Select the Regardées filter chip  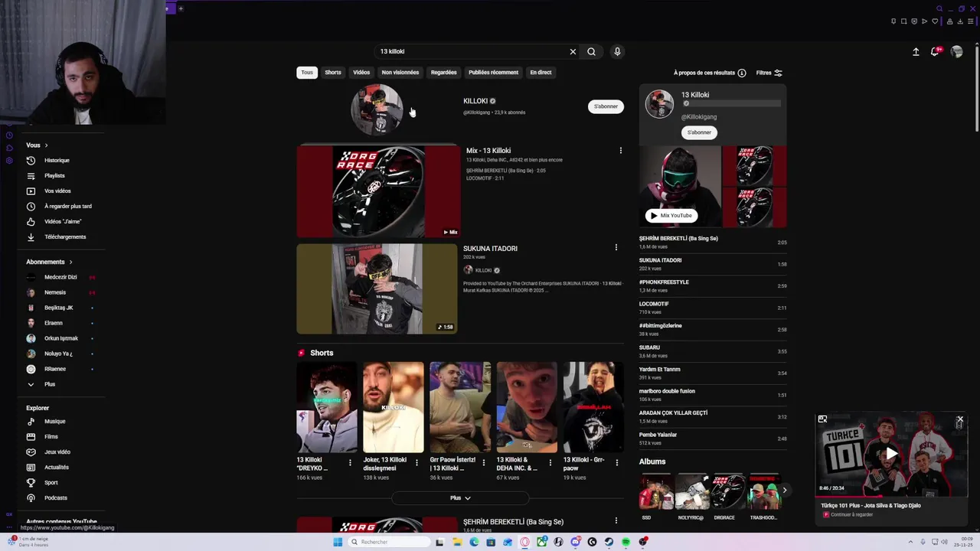pyautogui.click(x=444, y=73)
